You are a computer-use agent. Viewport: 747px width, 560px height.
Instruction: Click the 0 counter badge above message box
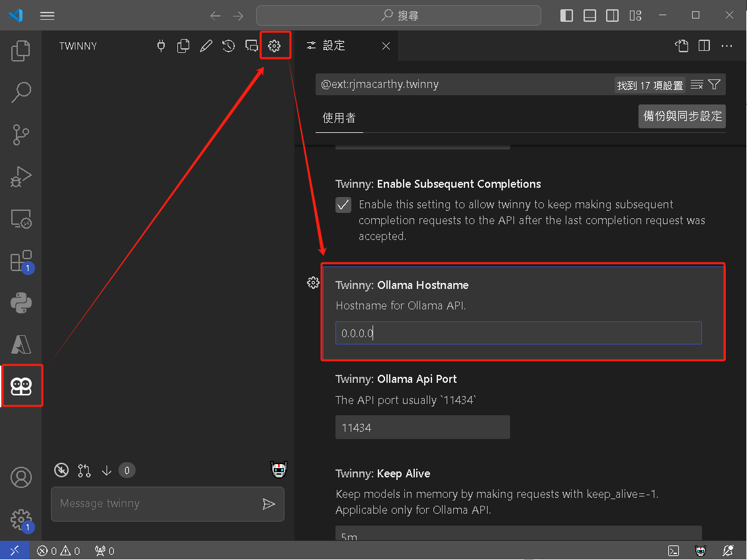click(127, 471)
